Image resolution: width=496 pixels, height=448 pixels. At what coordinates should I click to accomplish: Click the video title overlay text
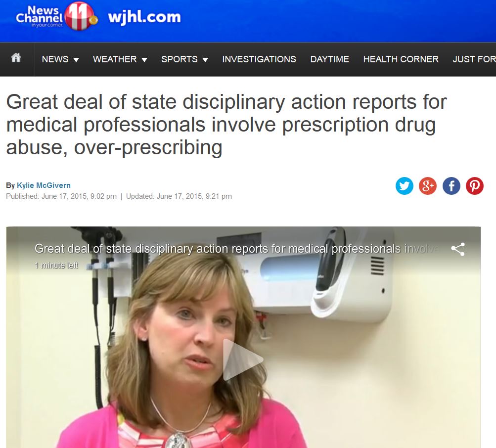point(236,249)
